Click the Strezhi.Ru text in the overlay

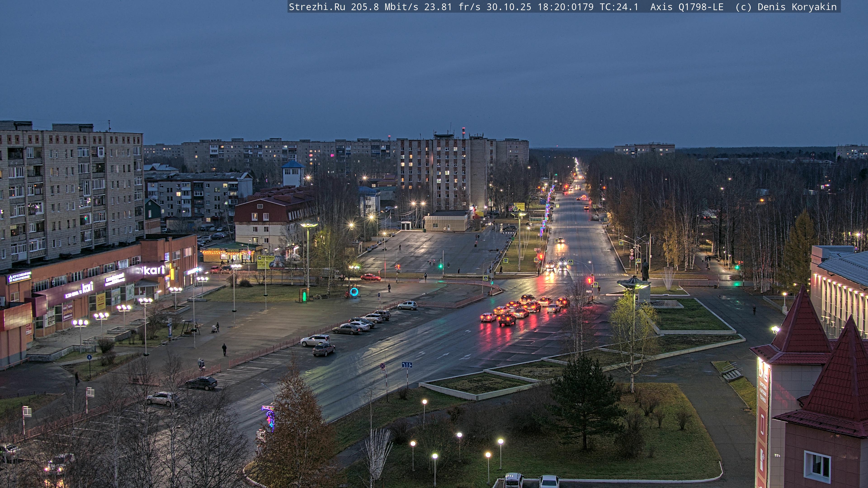[317, 7]
